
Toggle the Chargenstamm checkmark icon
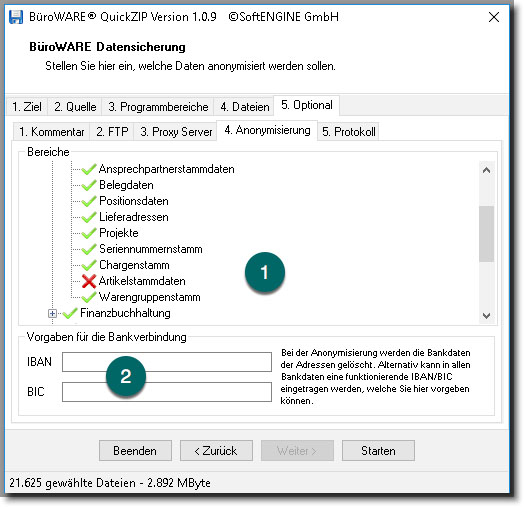coord(89,265)
